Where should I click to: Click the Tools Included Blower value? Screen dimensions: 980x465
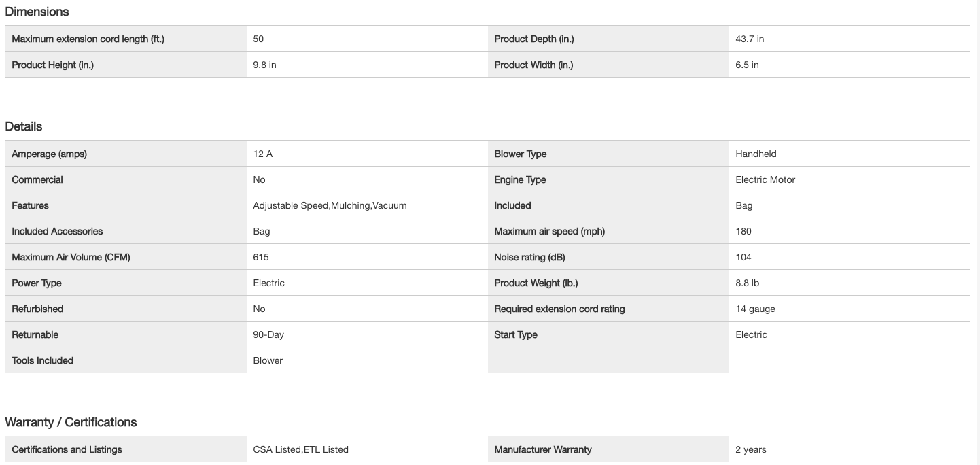tap(268, 360)
